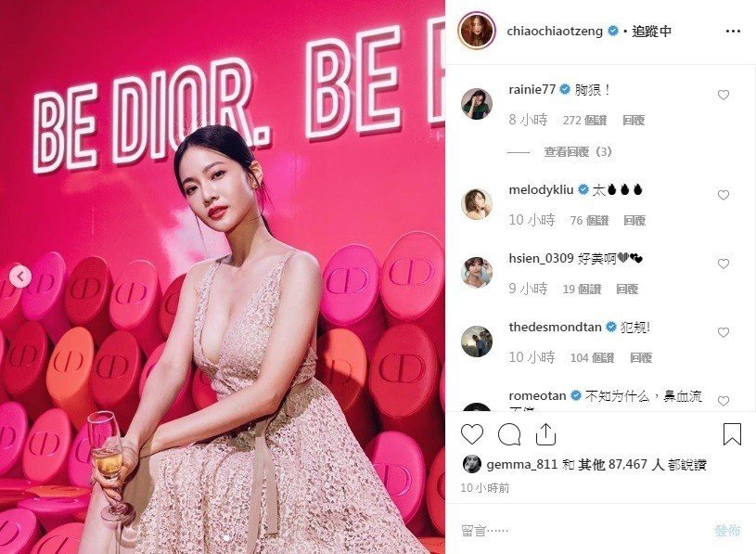Like hsien_0309's comment heart
This screenshot has height=554, width=756.
coord(724,264)
